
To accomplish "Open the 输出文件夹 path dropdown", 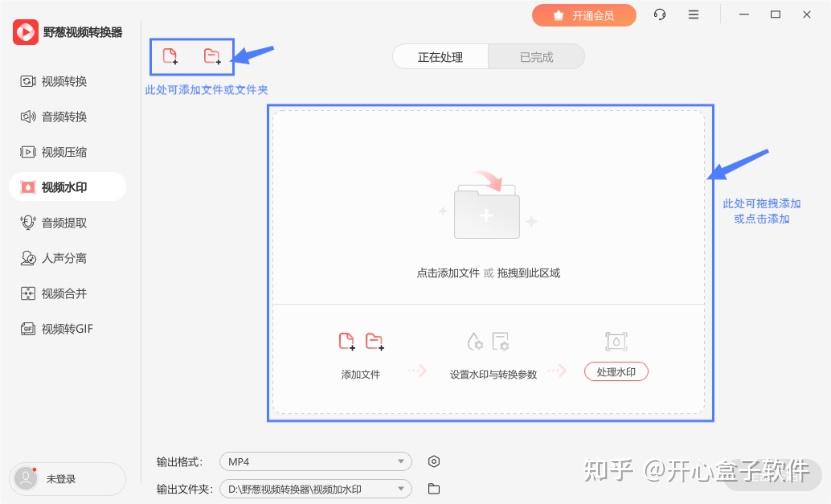I will coord(316,489).
